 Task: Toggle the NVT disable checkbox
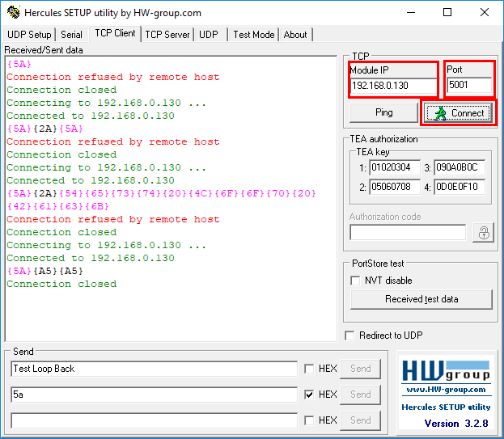coord(355,281)
